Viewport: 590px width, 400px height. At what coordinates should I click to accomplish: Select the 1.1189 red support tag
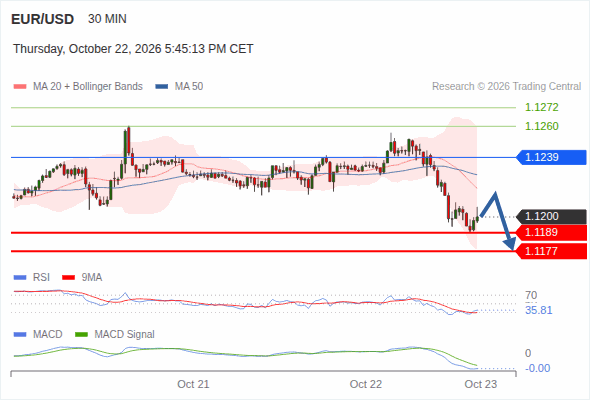click(x=551, y=232)
